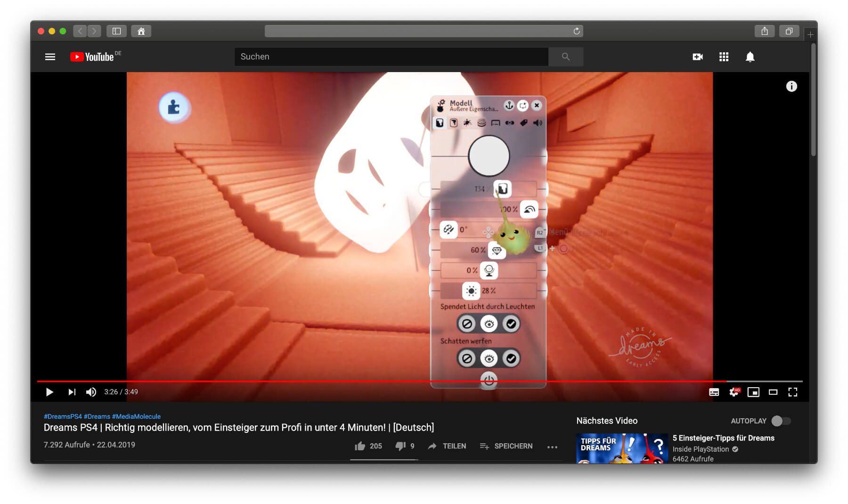Play the video
848x504 pixels.
coord(49,392)
